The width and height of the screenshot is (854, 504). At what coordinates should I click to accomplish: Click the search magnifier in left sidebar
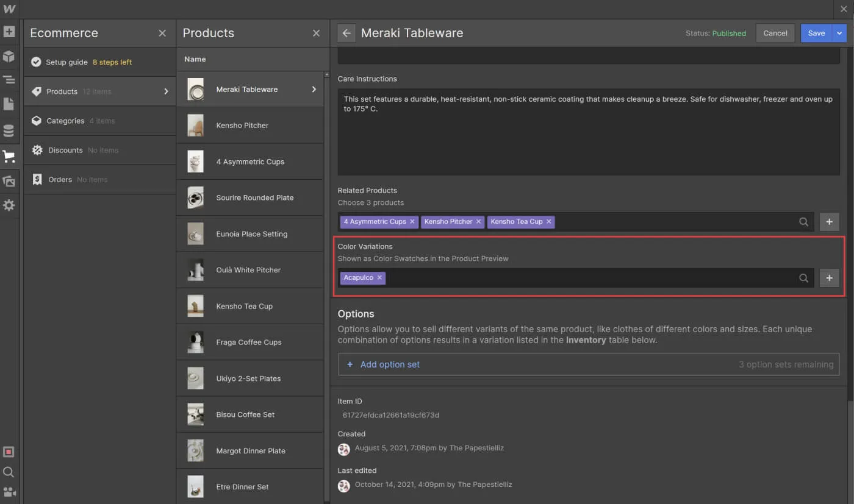click(x=9, y=472)
